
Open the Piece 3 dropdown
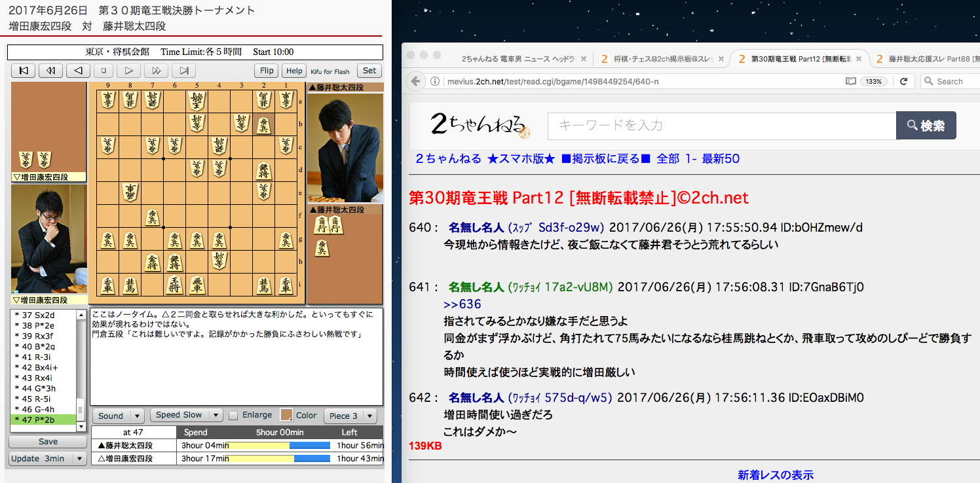point(350,416)
